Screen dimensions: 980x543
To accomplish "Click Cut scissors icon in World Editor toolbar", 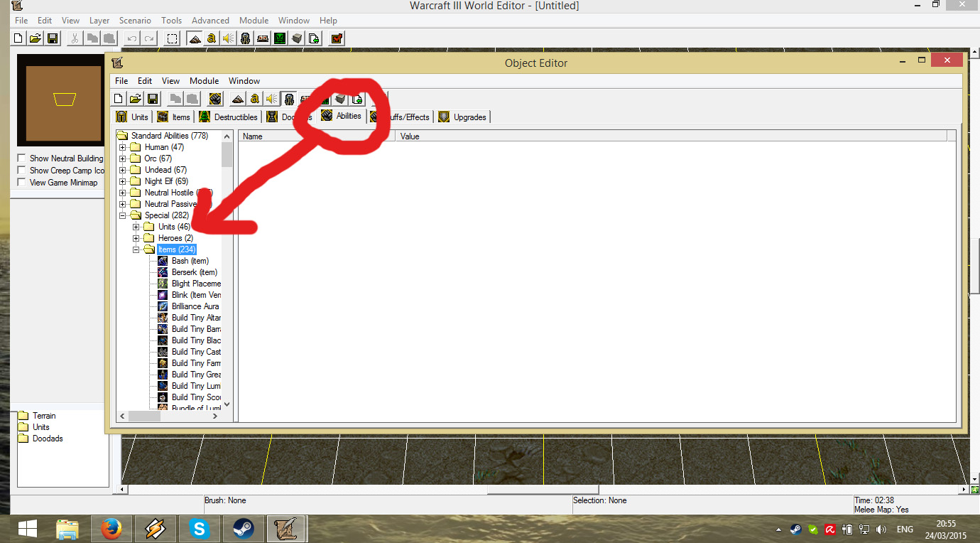I will point(75,38).
